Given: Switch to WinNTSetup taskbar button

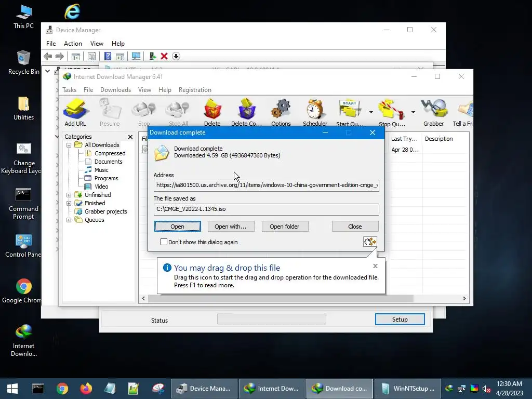Looking at the screenshot, I should (x=408, y=389).
